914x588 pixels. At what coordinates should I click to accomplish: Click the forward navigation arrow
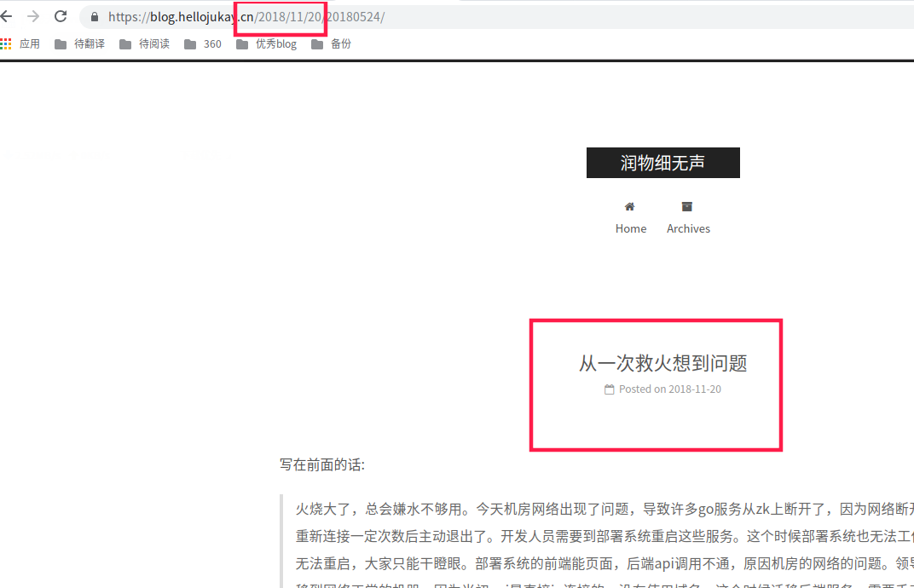click(x=32, y=15)
